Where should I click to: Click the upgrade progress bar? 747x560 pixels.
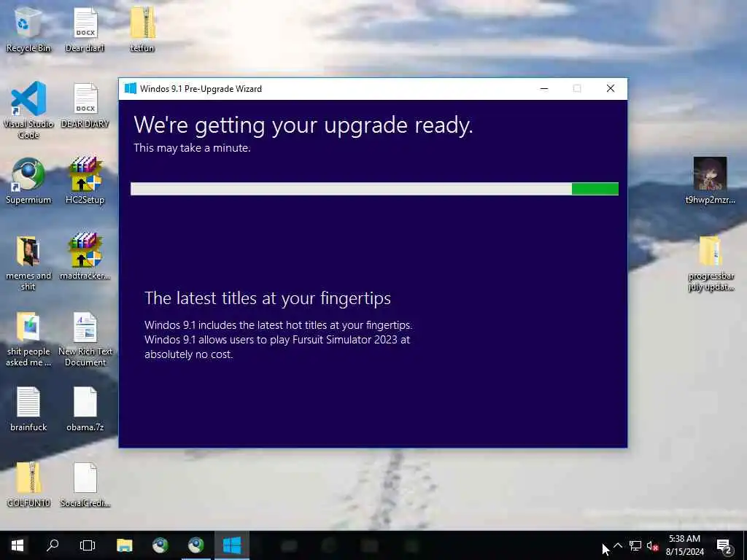click(374, 189)
